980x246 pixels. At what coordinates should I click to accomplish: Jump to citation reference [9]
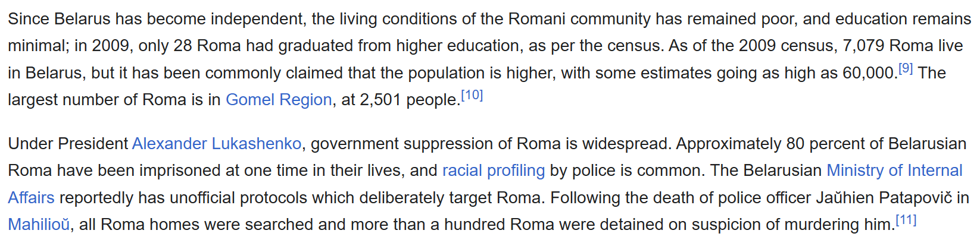click(906, 68)
